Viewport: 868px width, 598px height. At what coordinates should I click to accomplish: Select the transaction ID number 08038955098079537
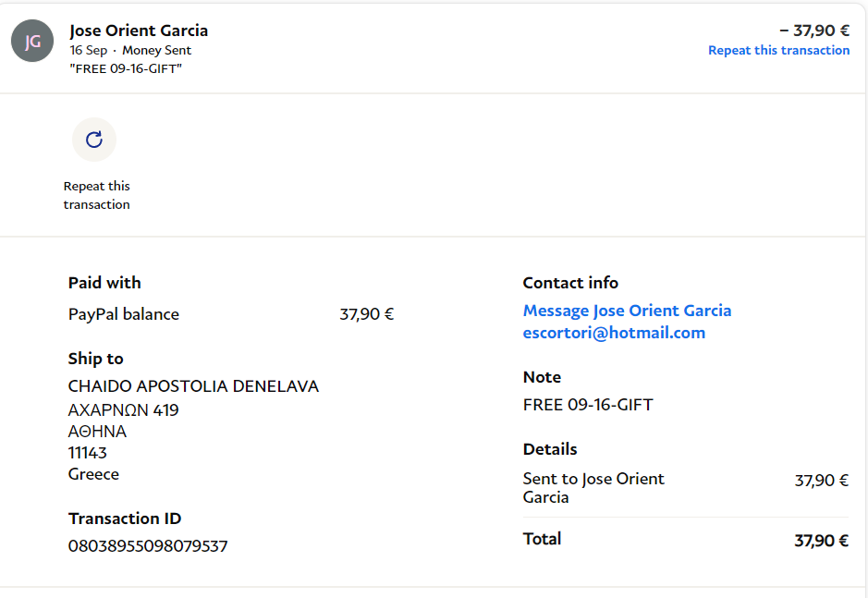tap(148, 546)
